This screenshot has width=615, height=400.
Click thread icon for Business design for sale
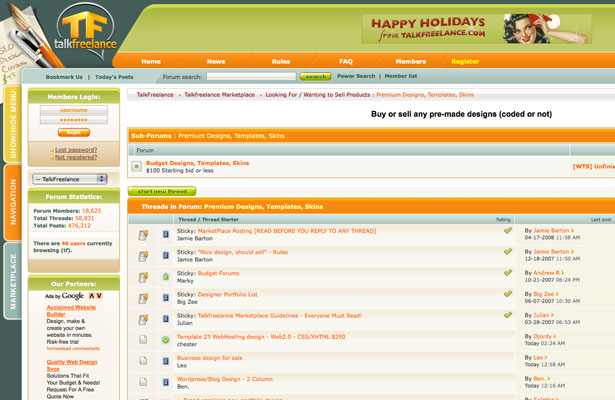(143, 360)
